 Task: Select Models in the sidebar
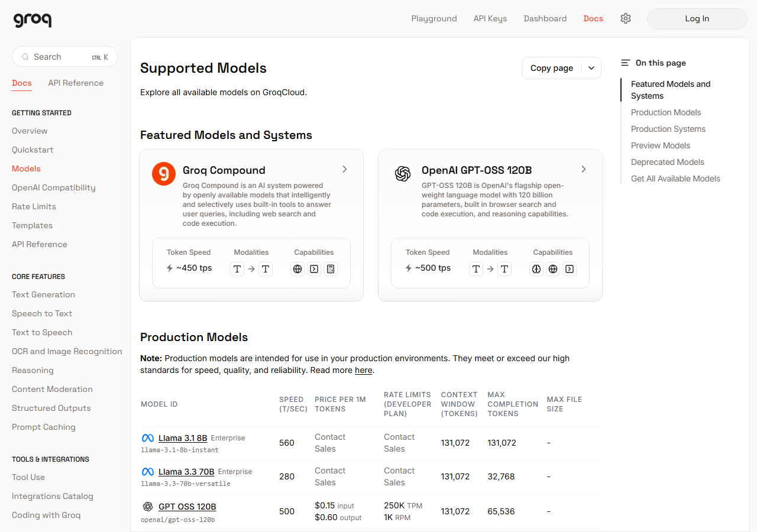coord(26,168)
